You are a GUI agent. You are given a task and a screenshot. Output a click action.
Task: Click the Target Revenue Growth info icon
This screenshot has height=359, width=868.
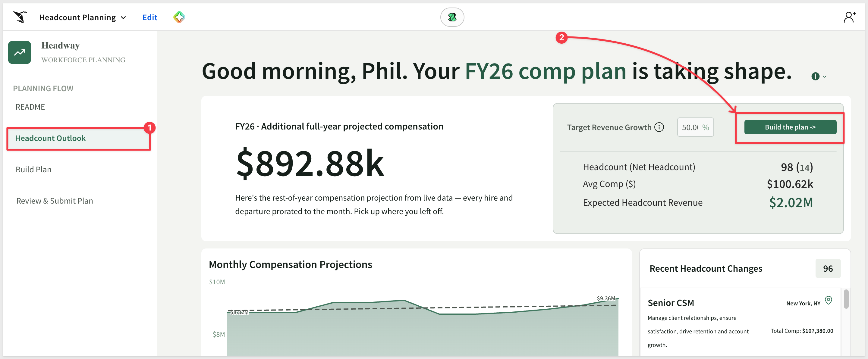(659, 127)
